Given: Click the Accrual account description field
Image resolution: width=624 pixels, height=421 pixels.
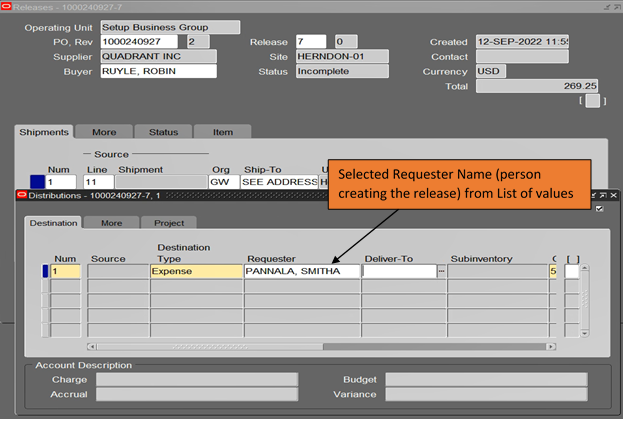Looking at the screenshot, I should (197, 394).
